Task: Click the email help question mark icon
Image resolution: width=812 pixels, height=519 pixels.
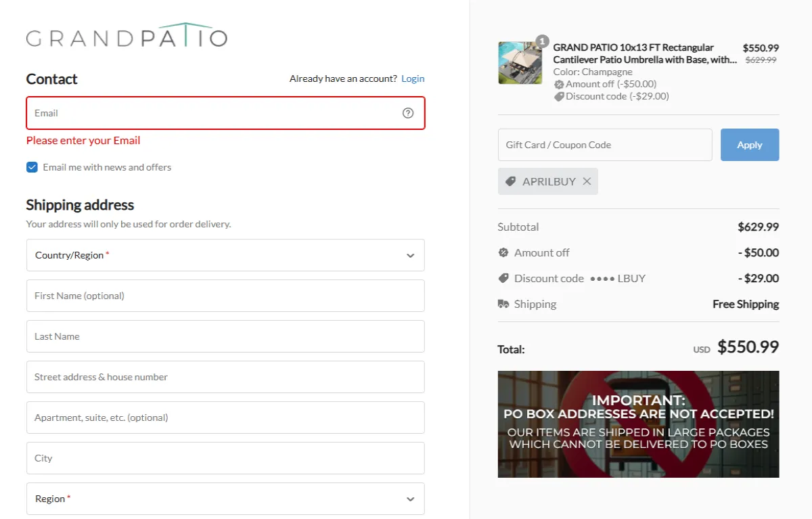Action: [x=408, y=113]
